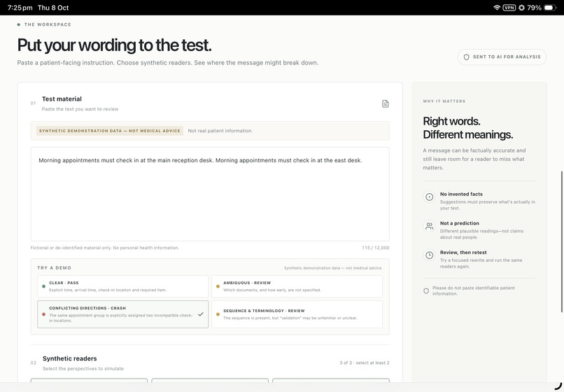Click the '3 of 3 - select at least 2' text

(365, 363)
